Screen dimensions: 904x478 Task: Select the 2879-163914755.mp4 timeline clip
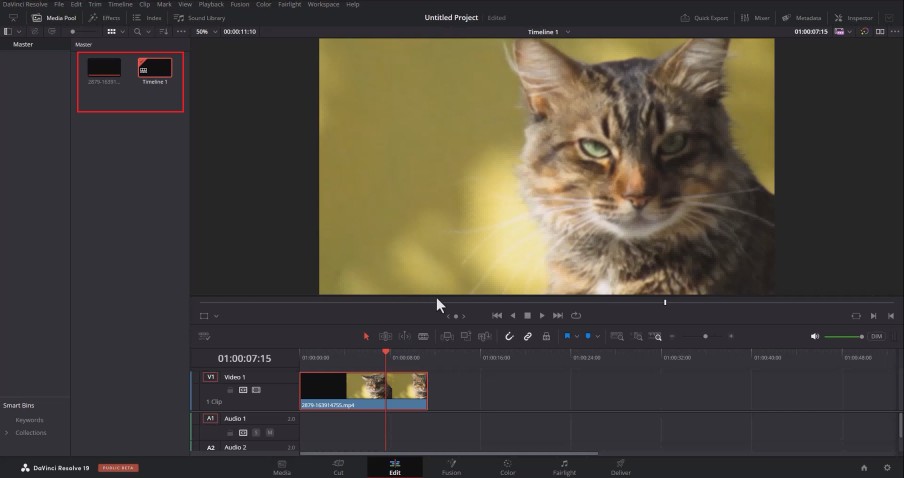(x=363, y=391)
